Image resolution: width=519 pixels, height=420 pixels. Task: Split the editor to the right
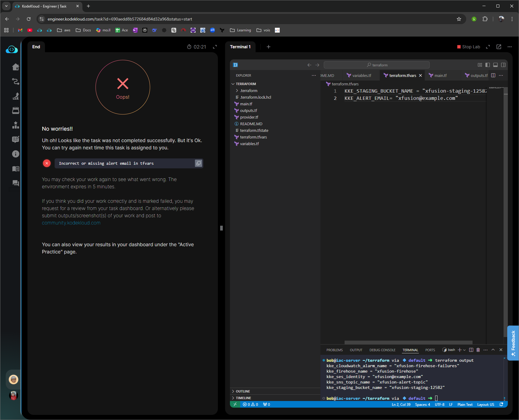coord(493,75)
